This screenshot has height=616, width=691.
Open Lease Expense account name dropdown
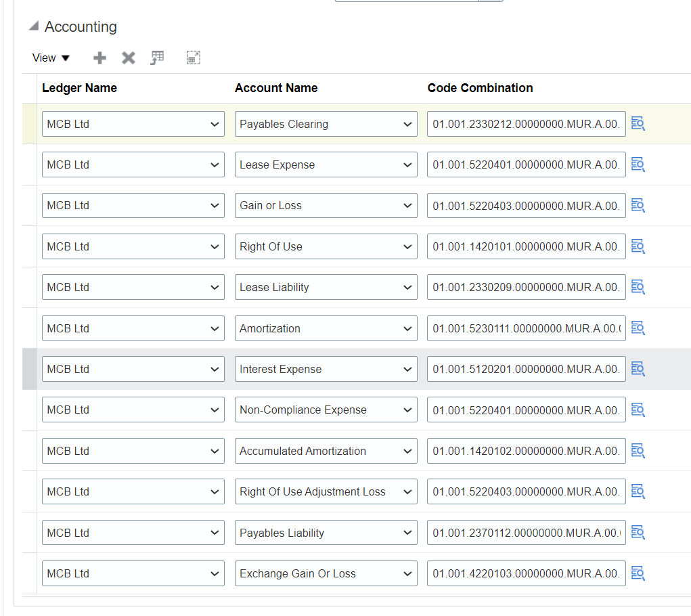(x=326, y=164)
